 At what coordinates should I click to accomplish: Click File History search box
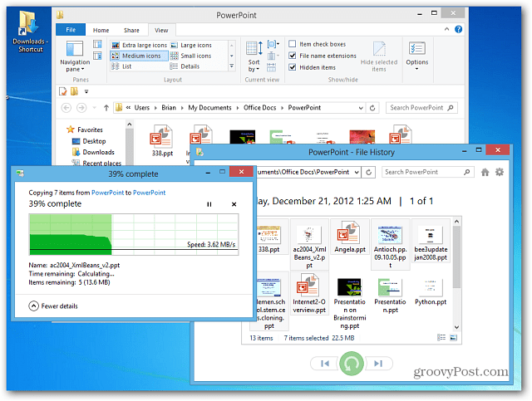click(427, 172)
